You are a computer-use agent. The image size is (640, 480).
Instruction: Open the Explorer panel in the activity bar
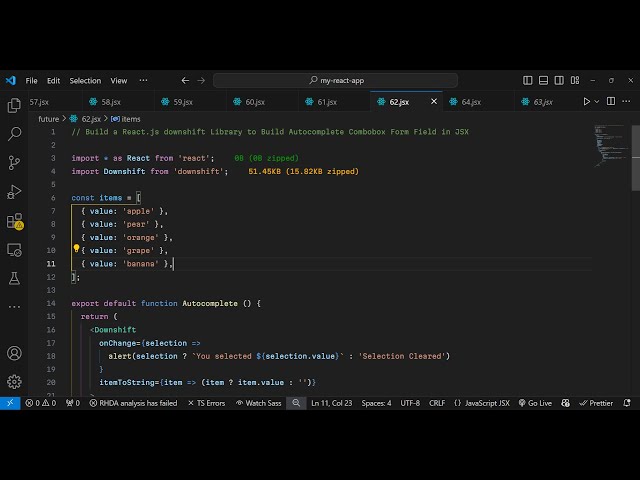[14, 105]
